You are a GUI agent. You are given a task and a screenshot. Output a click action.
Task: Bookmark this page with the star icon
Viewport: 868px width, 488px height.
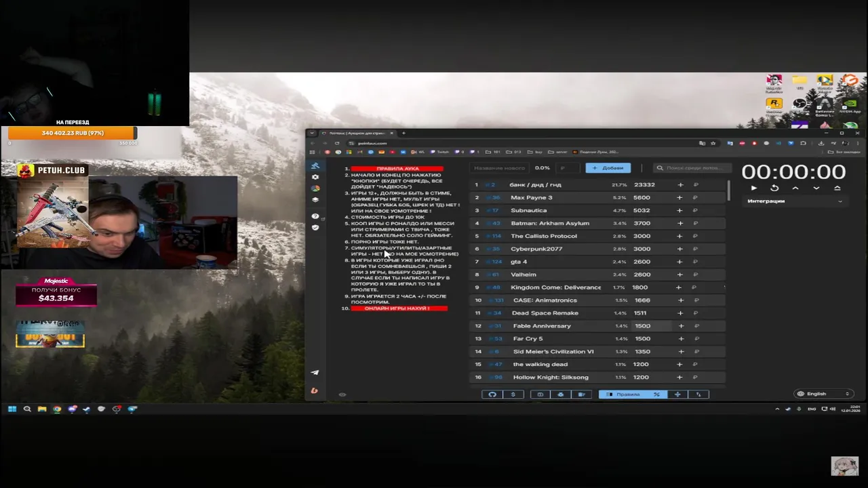[713, 143]
